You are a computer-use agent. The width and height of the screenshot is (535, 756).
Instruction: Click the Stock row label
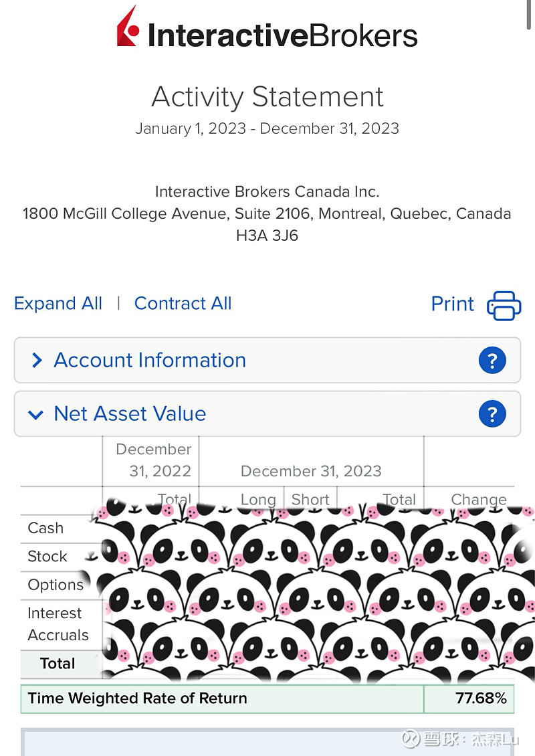click(47, 557)
